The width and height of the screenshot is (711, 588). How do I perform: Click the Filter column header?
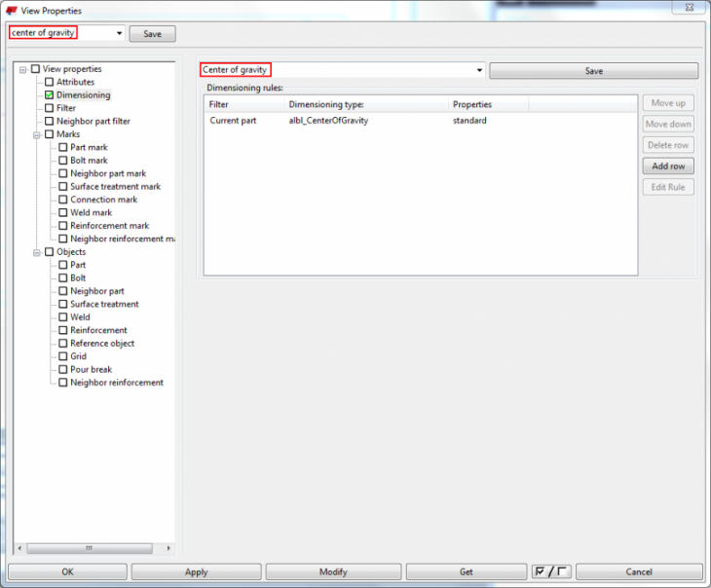pos(244,104)
